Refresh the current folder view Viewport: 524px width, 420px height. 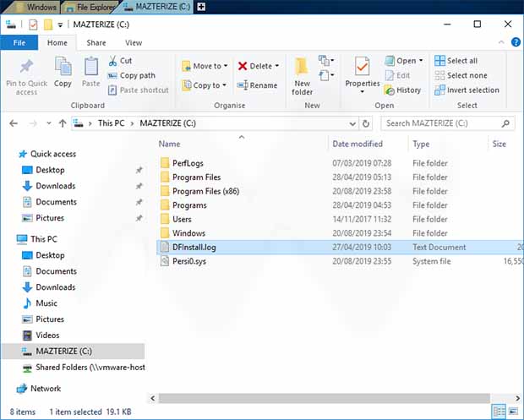(366, 123)
